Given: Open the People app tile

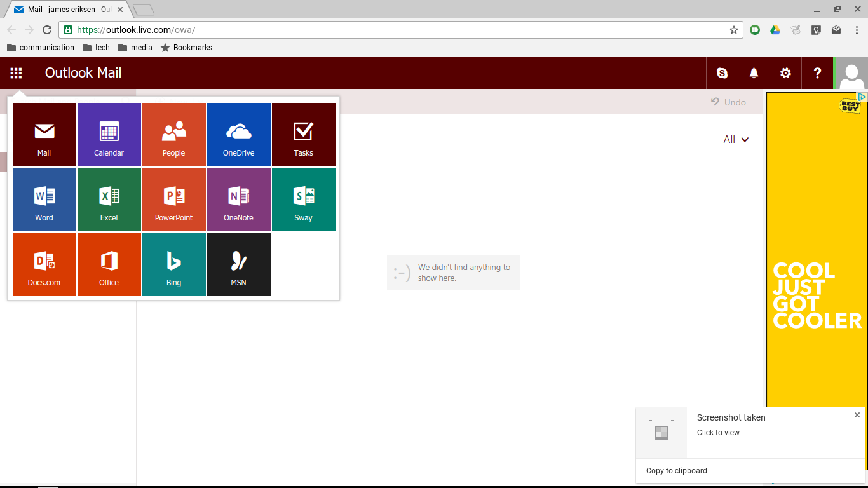Looking at the screenshot, I should tap(174, 135).
